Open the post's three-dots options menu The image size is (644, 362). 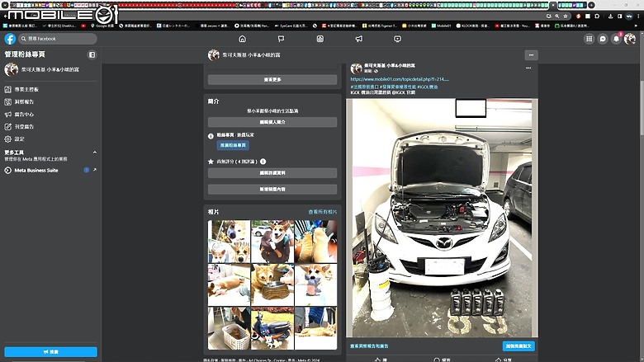click(x=528, y=68)
